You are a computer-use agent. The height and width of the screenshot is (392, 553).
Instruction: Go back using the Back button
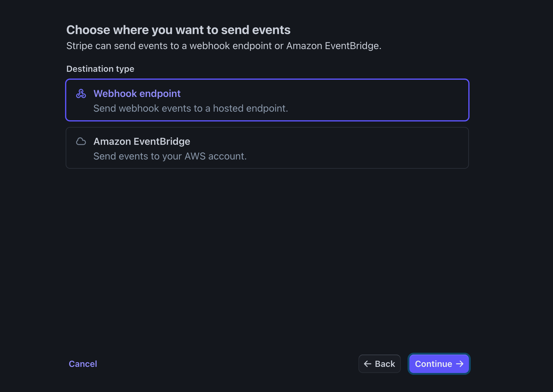click(379, 364)
